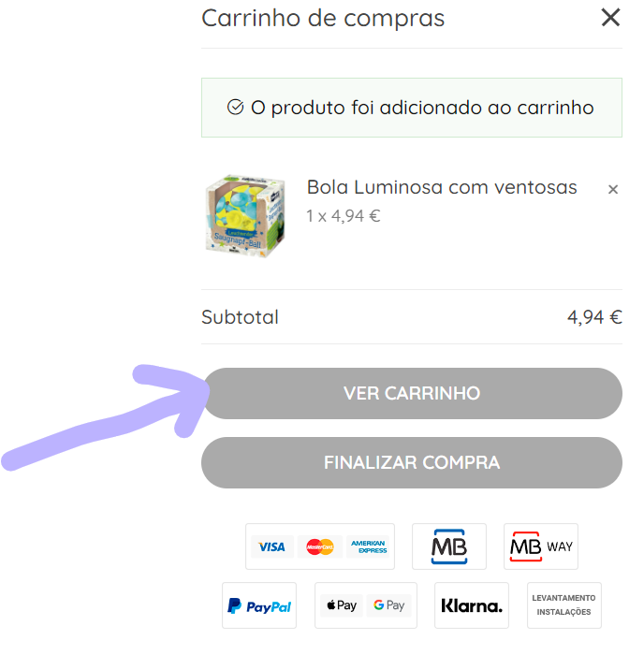
Task: Click the Bola Luminosa com ventosas title
Action: [x=442, y=187]
